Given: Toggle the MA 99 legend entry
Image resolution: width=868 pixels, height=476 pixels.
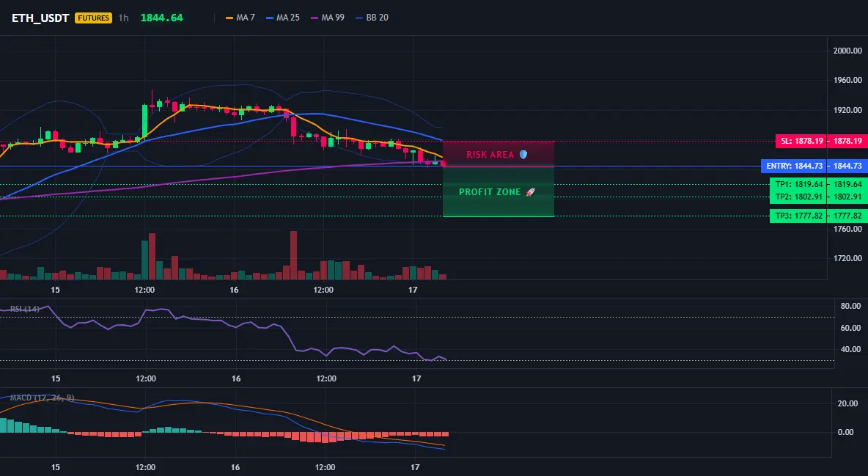Looking at the screenshot, I should pos(328,18).
